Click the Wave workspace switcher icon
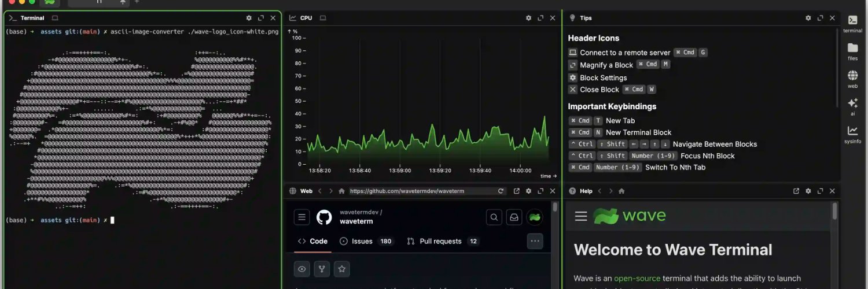This screenshot has height=289, width=868. click(x=50, y=2)
